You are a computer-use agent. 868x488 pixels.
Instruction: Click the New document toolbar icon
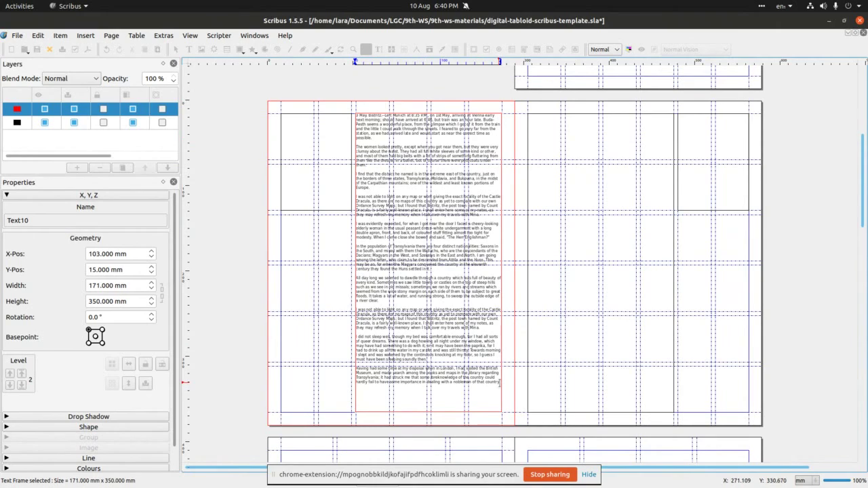[x=11, y=49]
